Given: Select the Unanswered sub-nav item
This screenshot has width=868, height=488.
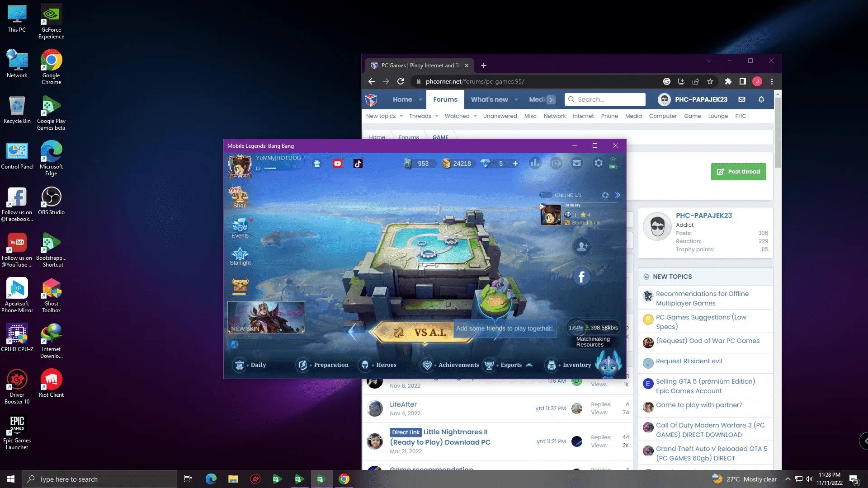Looking at the screenshot, I should tap(500, 116).
